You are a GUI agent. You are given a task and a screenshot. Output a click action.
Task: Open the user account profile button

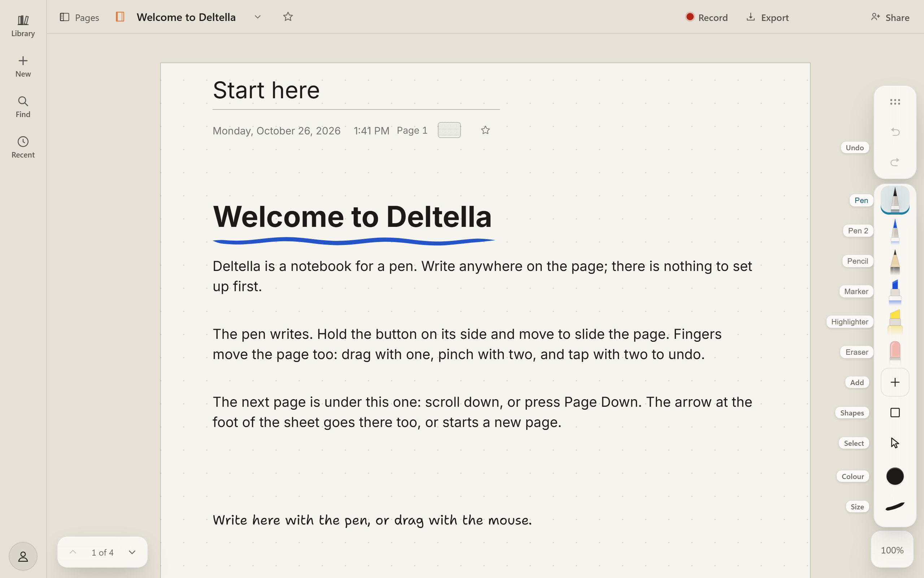click(x=23, y=556)
